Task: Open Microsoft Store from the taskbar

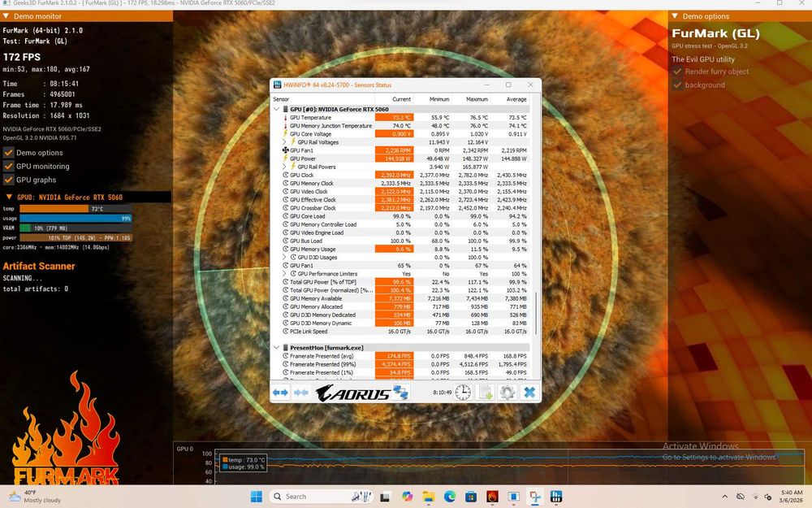Action: [471, 497]
